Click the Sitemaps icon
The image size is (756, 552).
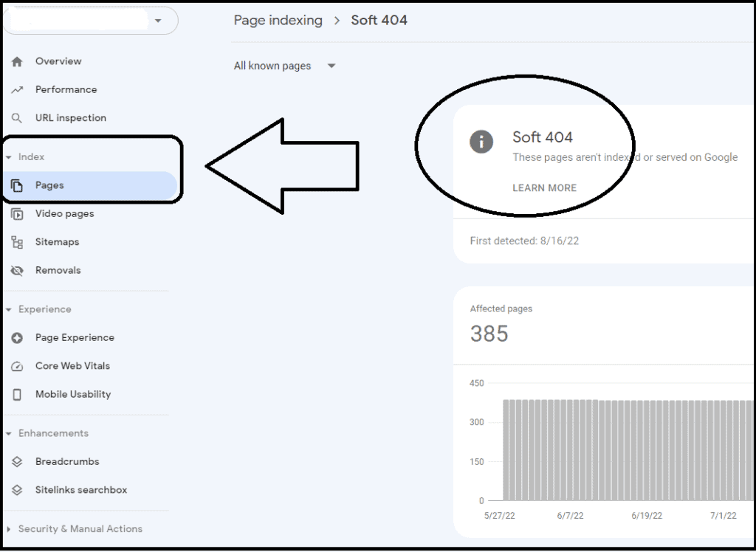17,242
